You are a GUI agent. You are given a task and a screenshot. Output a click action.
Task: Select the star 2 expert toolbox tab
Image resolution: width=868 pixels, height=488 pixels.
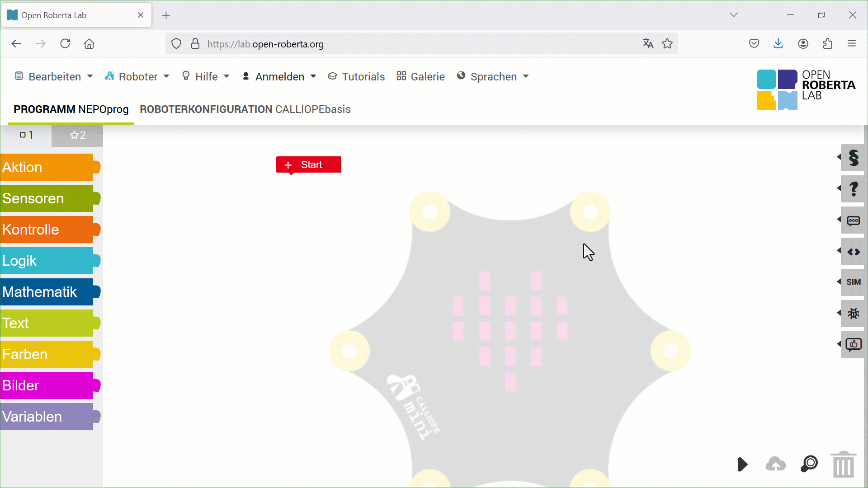[77, 135]
